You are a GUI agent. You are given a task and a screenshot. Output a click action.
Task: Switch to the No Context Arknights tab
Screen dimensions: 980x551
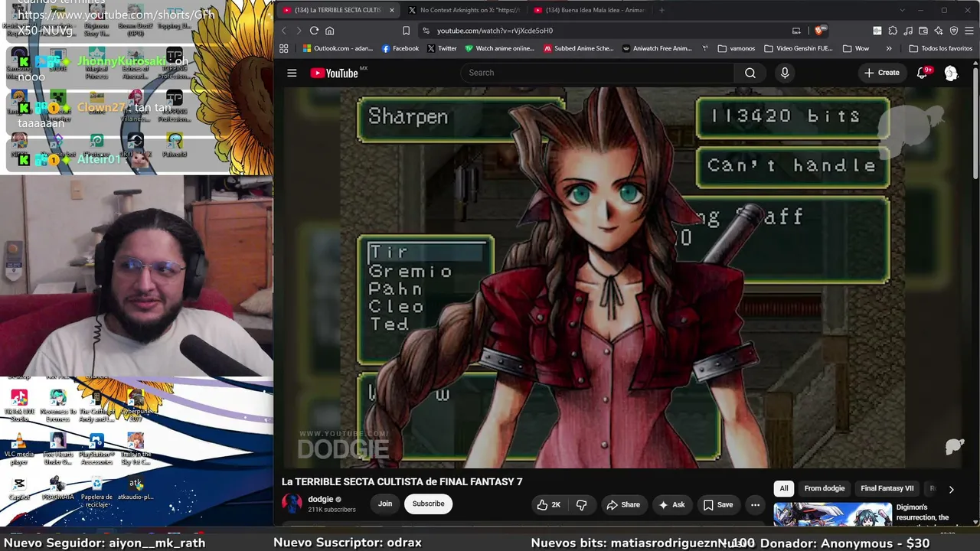coord(464,10)
